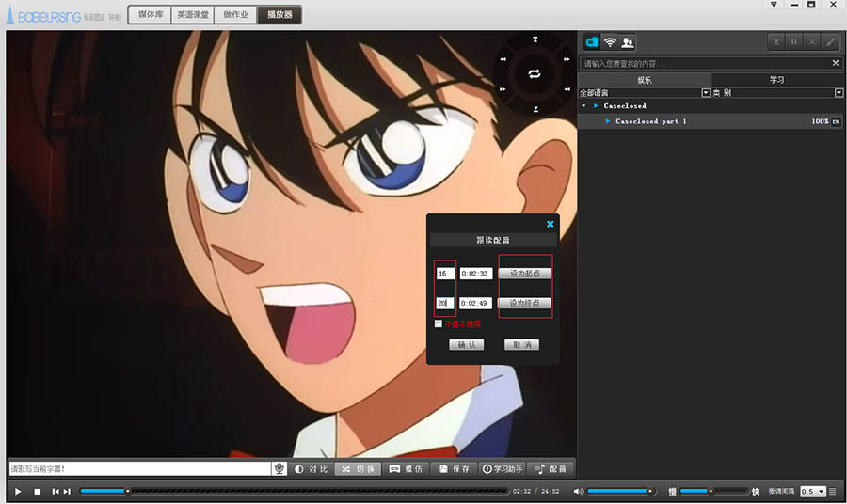Click the microphone icon next to the subtitle field
847x504 pixels.
coord(280,468)
